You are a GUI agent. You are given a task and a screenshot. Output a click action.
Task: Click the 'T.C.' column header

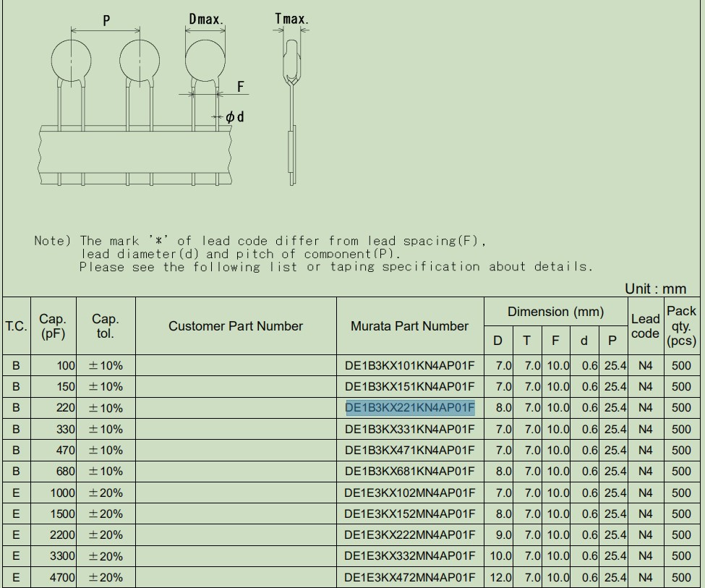tap(16, 326)
